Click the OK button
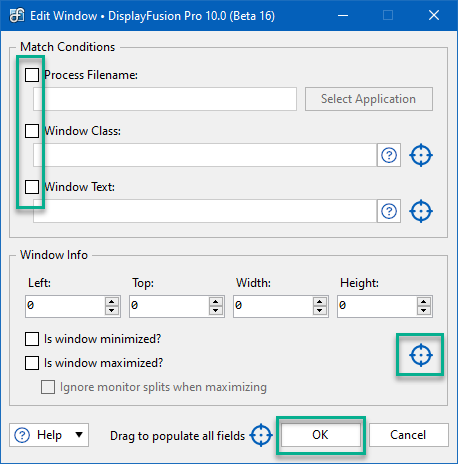This screenshot has height=464, width=458. [x=321, y=435]
